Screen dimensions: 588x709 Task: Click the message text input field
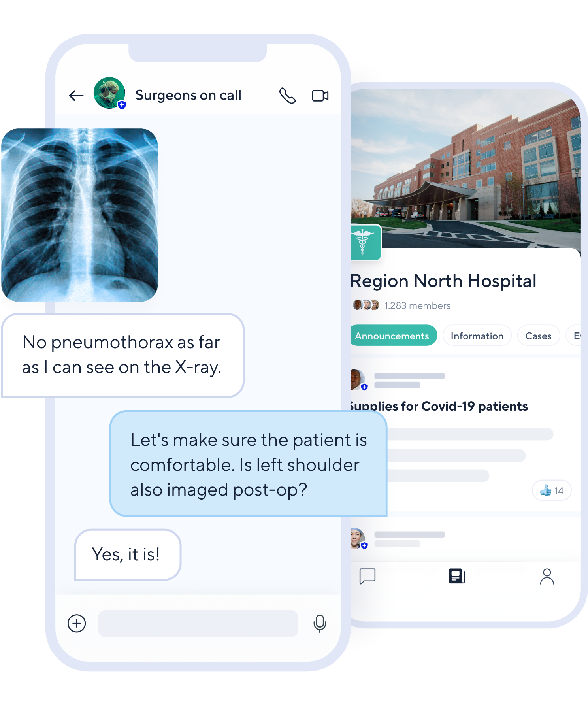tap(198, 623)
